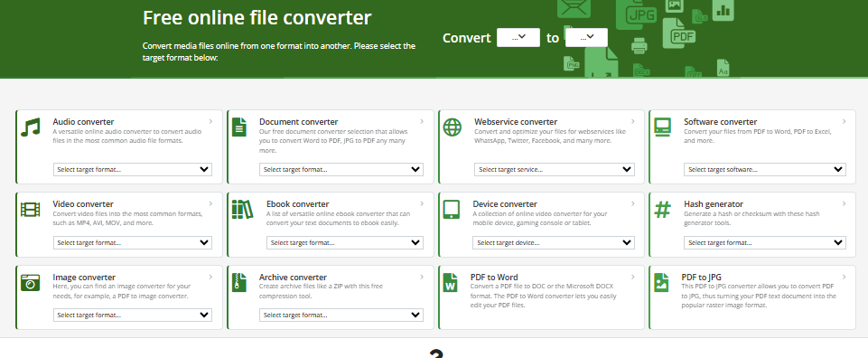The width and height of the screenshot is (868, 358).
Task: Open Document converter target format dropdown
Action: (x=341, y=170)
